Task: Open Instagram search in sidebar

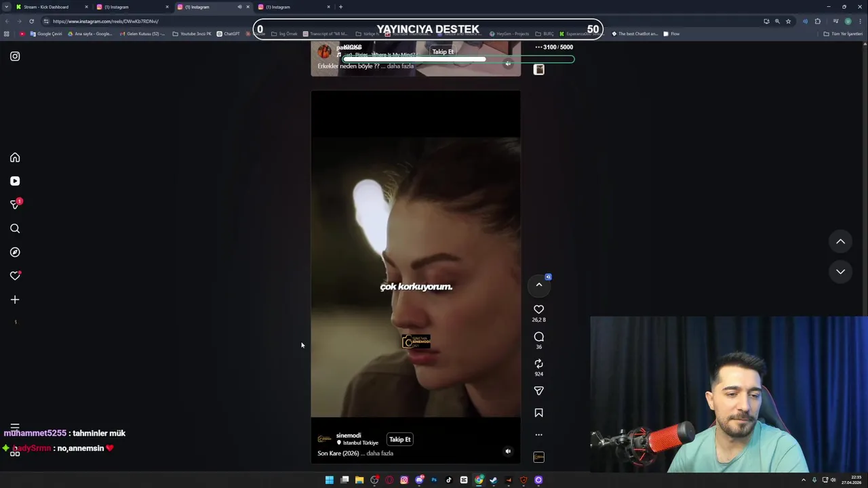Action: [x=15, y=228]
